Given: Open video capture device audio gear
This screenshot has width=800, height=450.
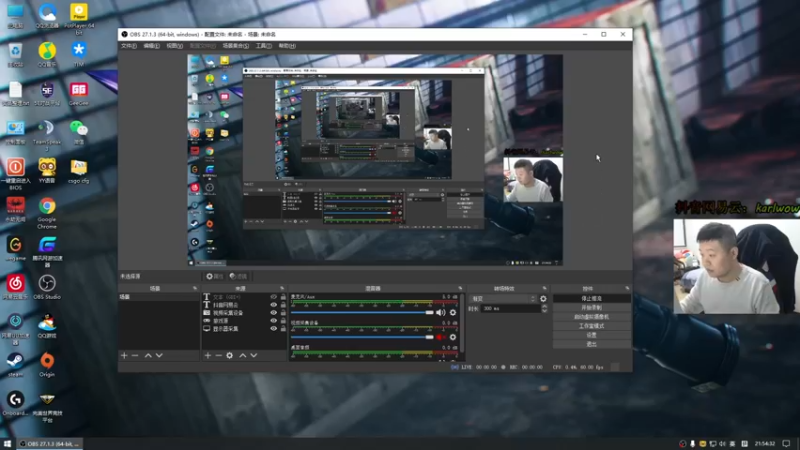Looking at the screenshot, I should pos(453,337).
